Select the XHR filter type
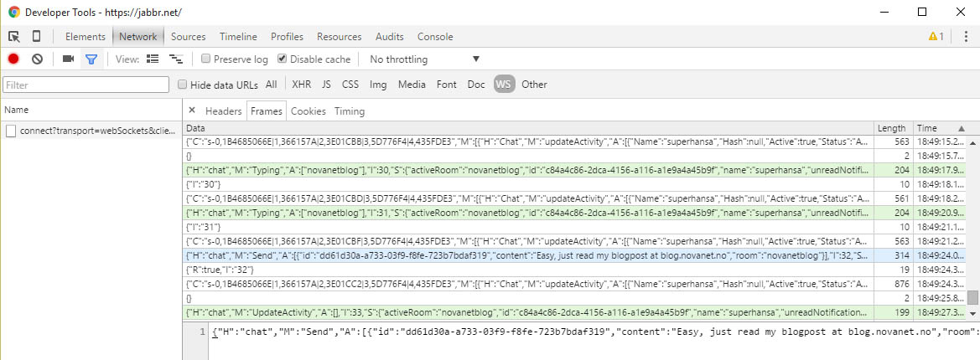The image size is (980, 360). click(x=301, y=85)
